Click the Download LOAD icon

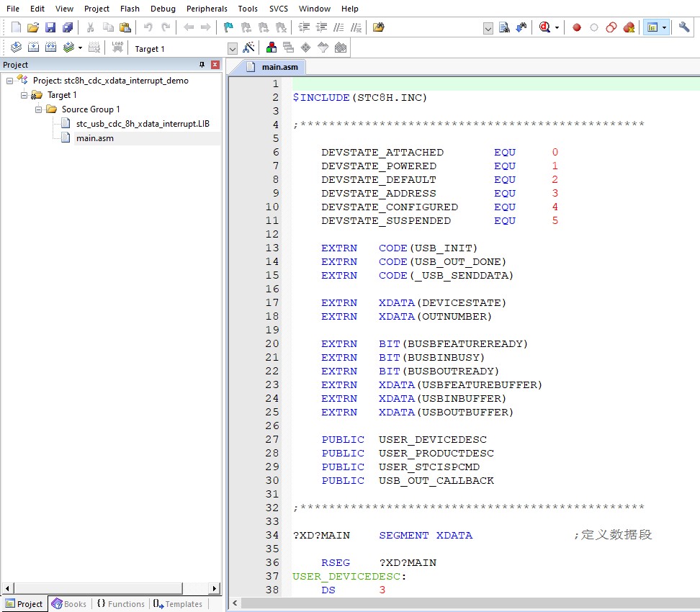(117, 47)
